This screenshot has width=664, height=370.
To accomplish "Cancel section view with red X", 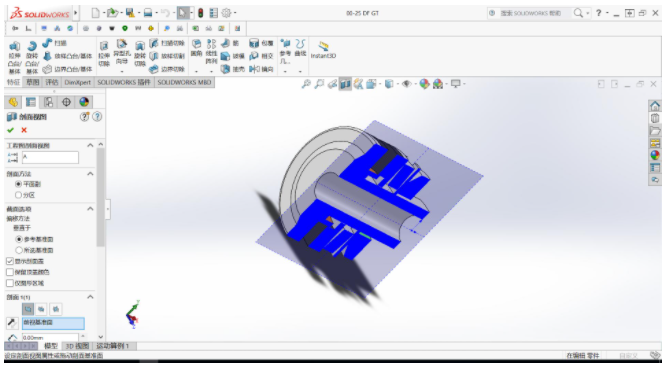I will pyautogui.click(x=24, y=130).
